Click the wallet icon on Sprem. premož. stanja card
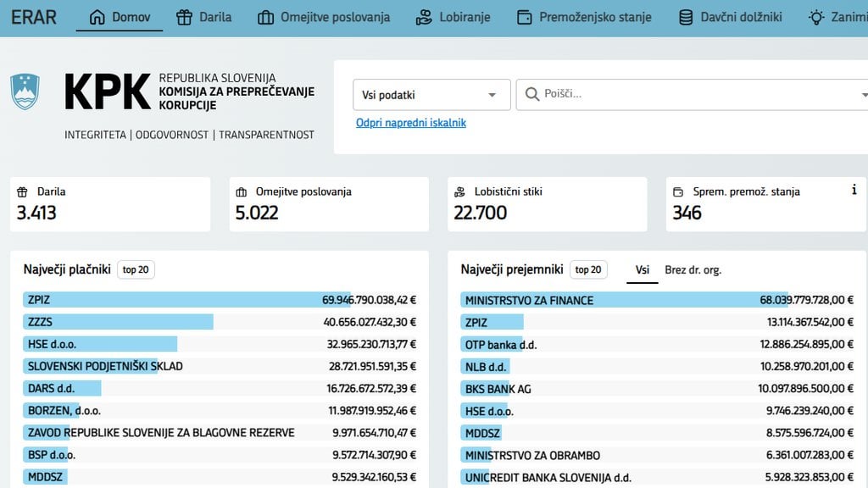 coord(678,192)
